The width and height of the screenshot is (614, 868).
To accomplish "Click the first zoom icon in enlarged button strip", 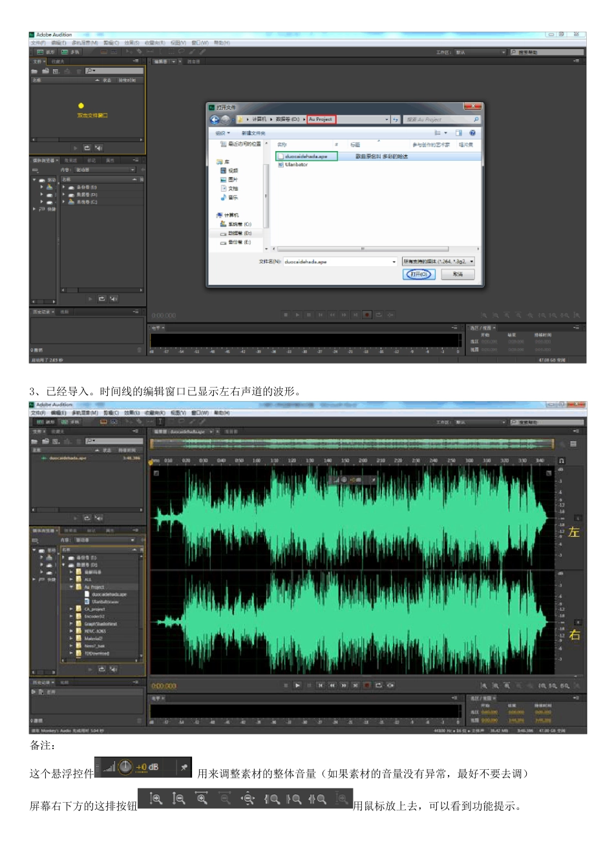I will pyautogui.click(x=156, y=800).
